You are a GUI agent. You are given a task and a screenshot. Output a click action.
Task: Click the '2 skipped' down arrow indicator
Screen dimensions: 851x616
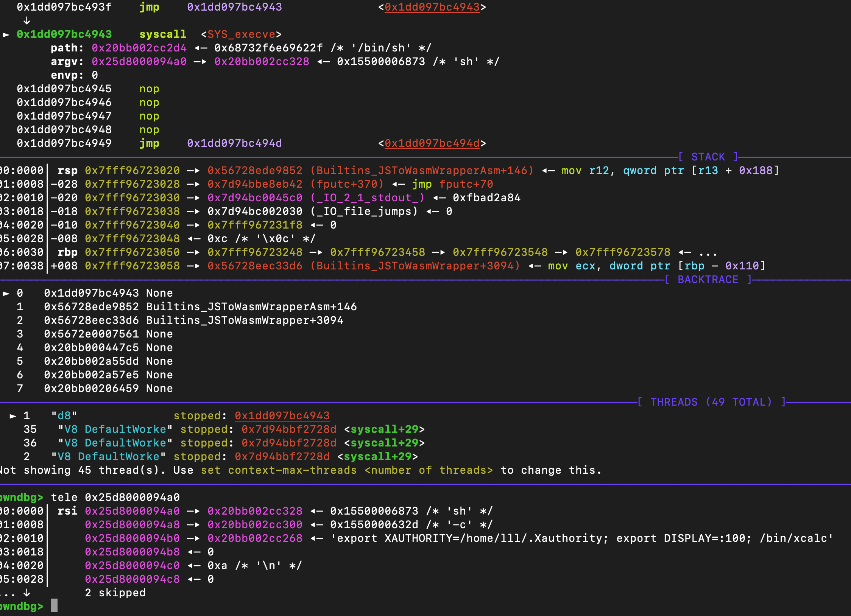[26, 593]
